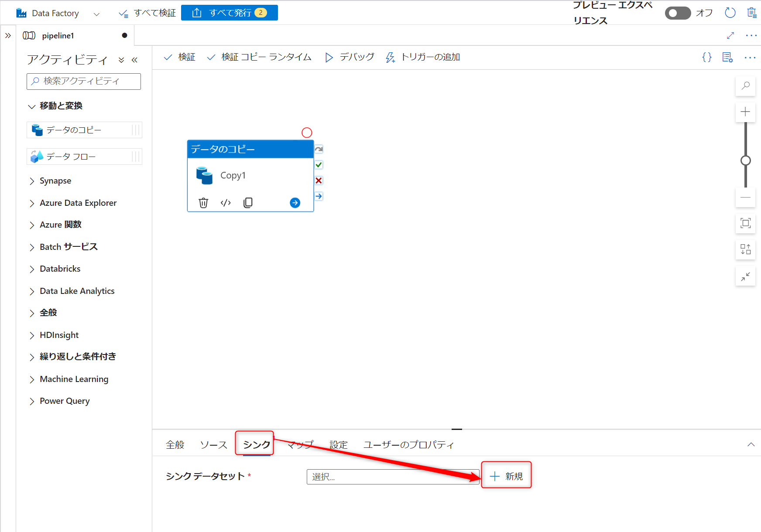
Task: Select the データのコピー activity in list
Action: (x=84, y=130)
